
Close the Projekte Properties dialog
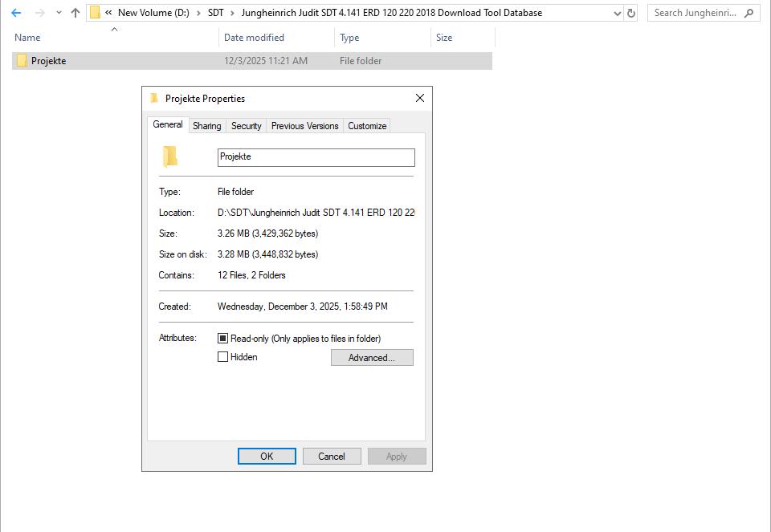click(420, 98)
